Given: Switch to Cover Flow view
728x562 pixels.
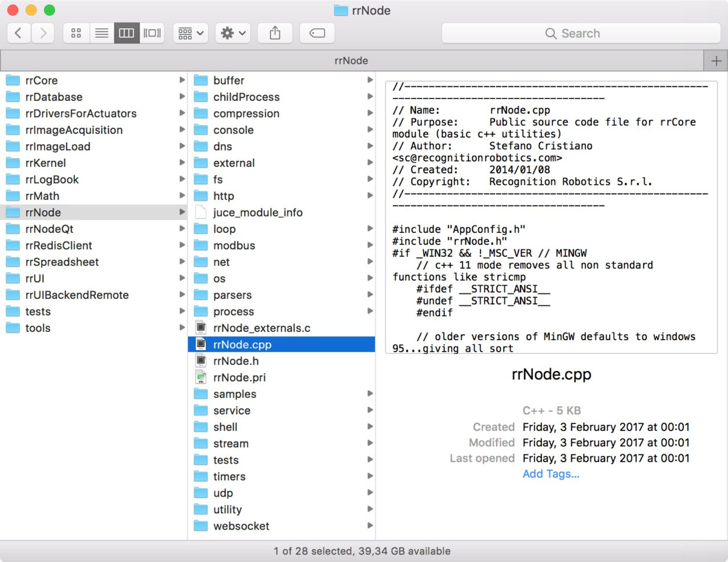Looking at the screenshot, I should click(x=152, y=33).
